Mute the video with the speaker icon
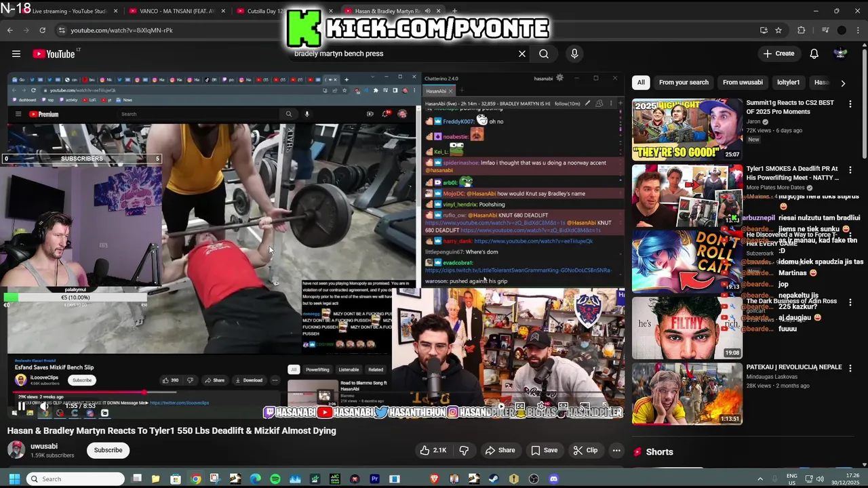This screenshot has width=868, height=488. tap(43, 406)
